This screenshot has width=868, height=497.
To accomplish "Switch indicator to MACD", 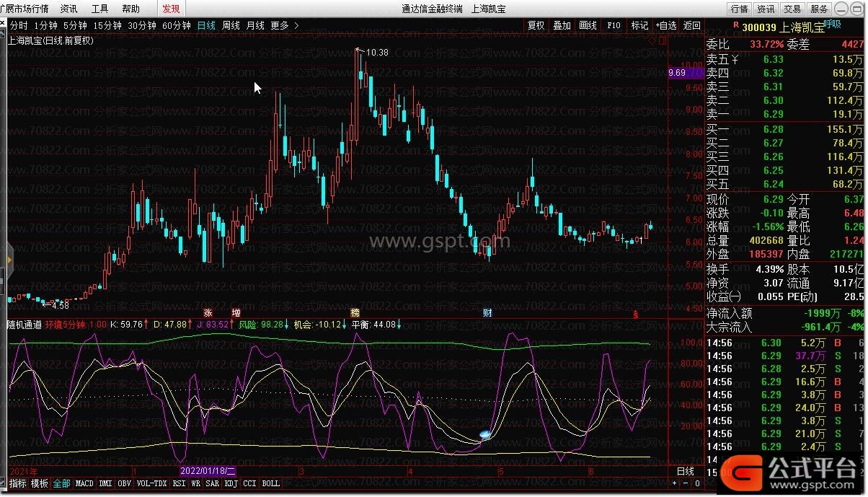I will (x=84, y=483).
